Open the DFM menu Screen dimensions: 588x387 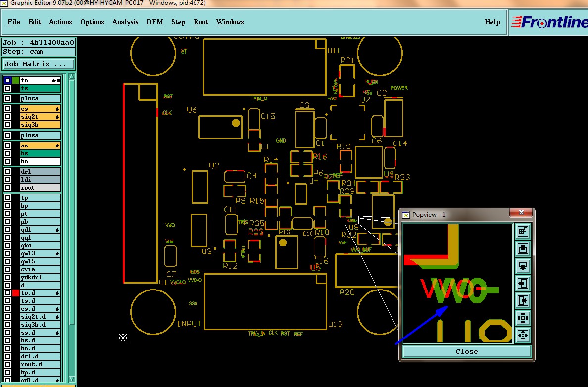pyautogui.click(x=155, y=22)
